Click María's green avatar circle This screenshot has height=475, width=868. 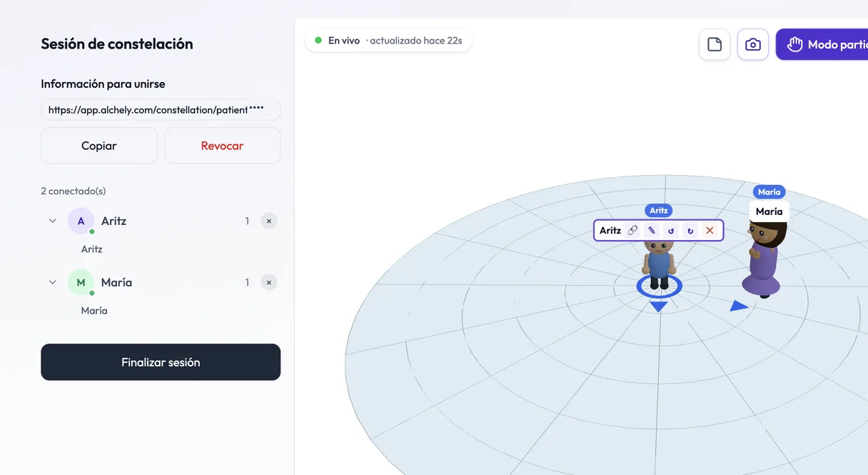coord(81,283)
